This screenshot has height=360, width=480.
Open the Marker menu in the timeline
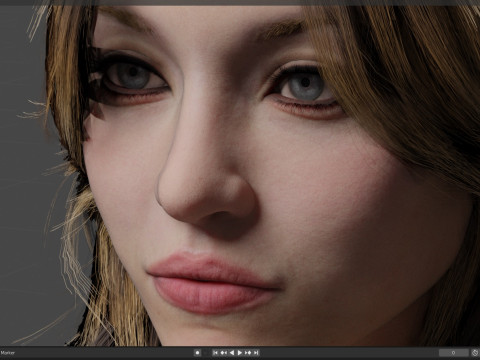[7, 353]
